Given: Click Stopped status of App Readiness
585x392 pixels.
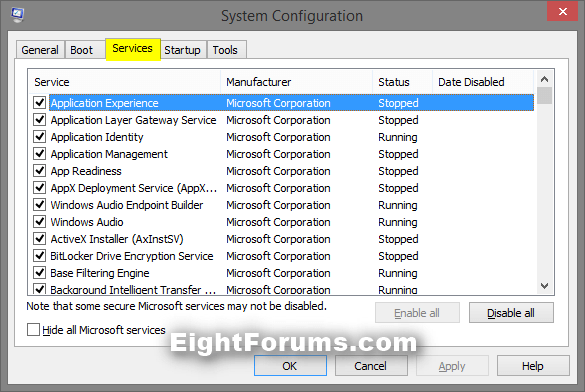Looking at the screenshot, I should 398,171.
